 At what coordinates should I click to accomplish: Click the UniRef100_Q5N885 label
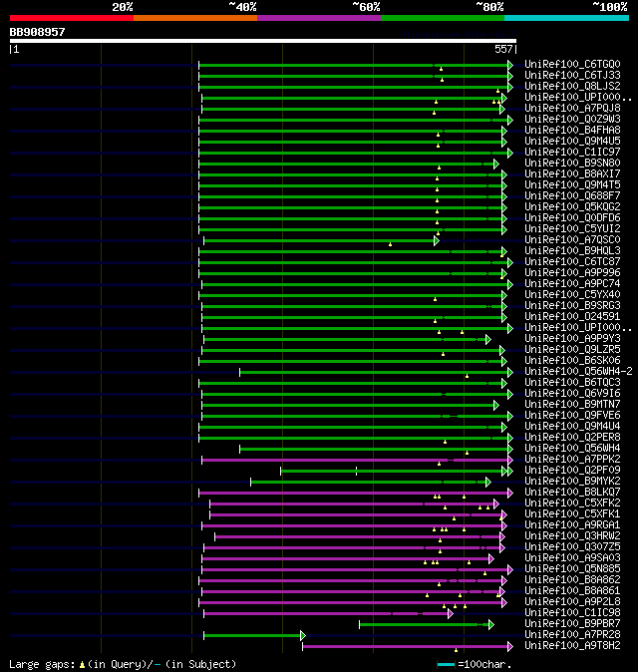tap(572, 569)
